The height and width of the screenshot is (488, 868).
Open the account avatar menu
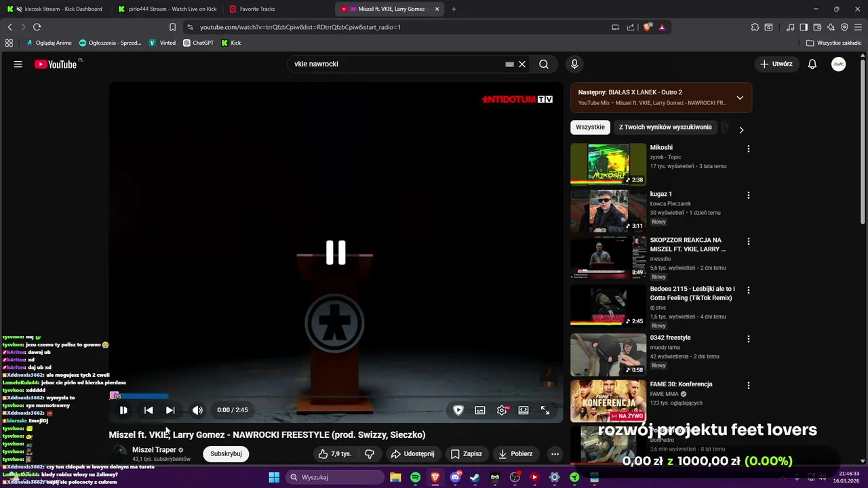pos(839,64)
